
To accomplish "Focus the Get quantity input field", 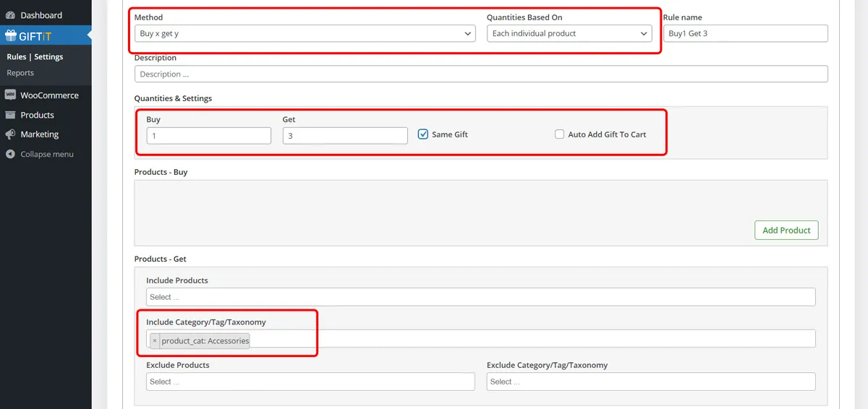I will (x=345, y=136).
